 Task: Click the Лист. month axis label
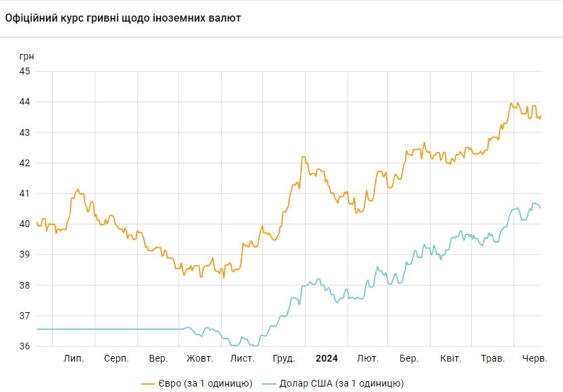[x=242, y=358]
